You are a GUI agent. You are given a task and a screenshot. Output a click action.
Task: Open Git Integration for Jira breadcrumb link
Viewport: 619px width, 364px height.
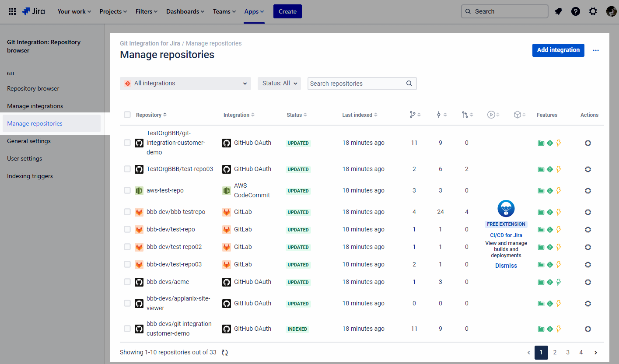tap(150, 43)
